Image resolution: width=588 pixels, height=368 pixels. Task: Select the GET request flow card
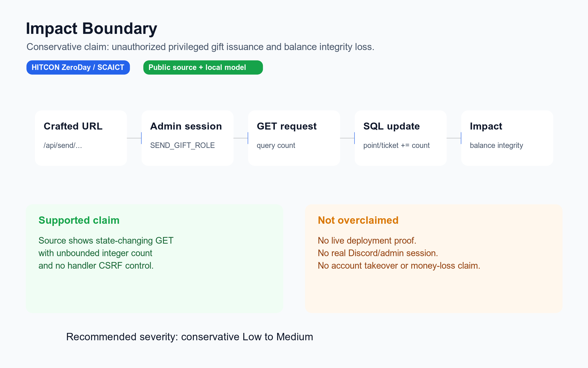click(x=294, y=138)
